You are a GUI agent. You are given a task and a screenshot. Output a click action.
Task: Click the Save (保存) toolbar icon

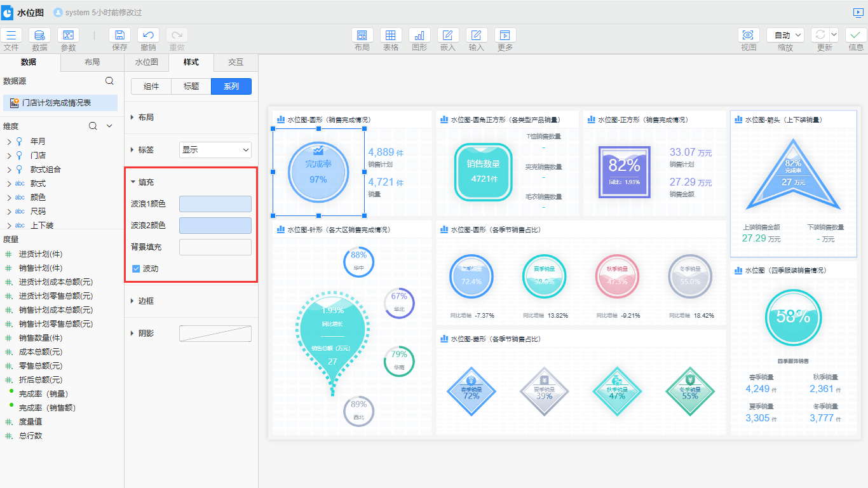[119, 36]
